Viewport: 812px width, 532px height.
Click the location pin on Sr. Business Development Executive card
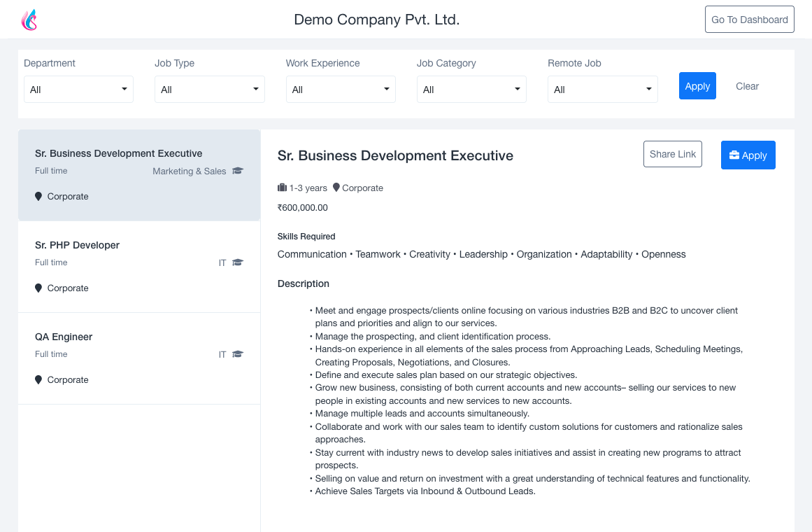pos(38,196)
